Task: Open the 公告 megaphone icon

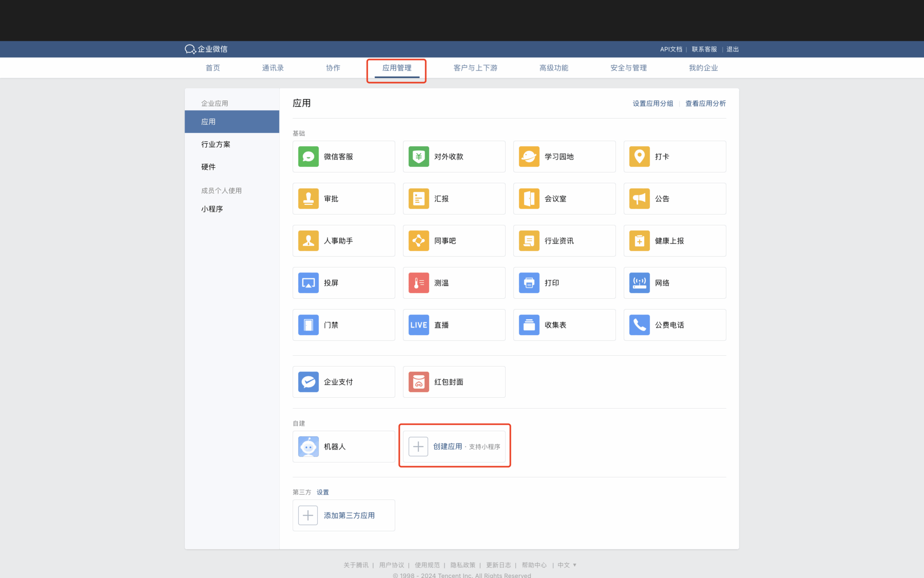Action: pyautogui.click(x=640, y=199)
